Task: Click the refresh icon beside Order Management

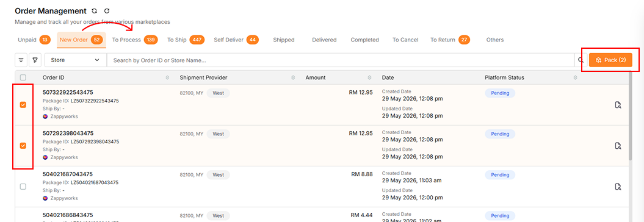Action: point(107,11)
